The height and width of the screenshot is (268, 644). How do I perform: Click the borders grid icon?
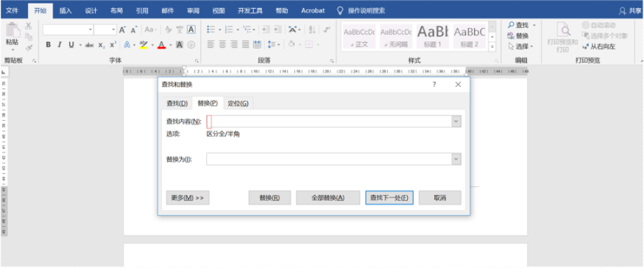pyautogui.click(x=309, y=44)
